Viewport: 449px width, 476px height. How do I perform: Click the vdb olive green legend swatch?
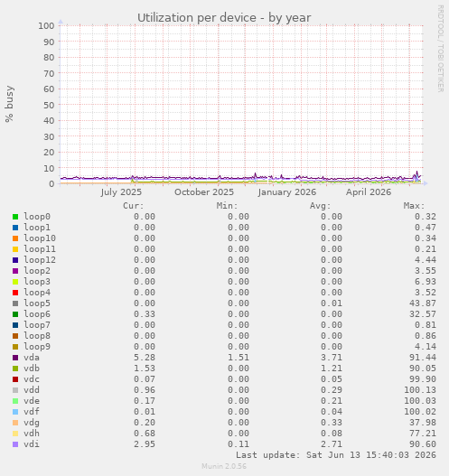click(x=15, y=369)
